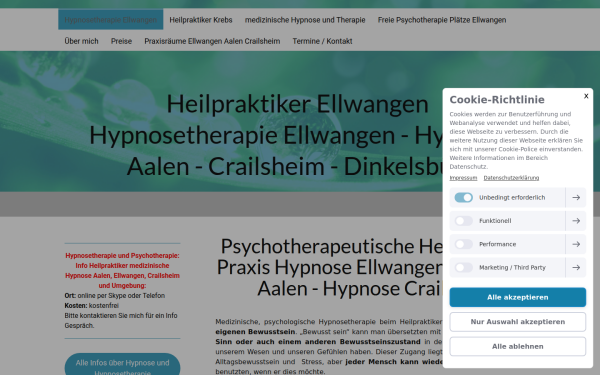Reject all cookies with Alle ablehnen
The image size is (600, 375).
[x=517, y=346]
